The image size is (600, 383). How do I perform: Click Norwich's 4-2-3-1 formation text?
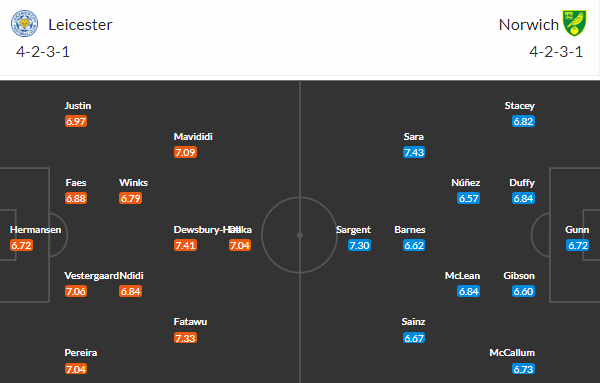556,52
